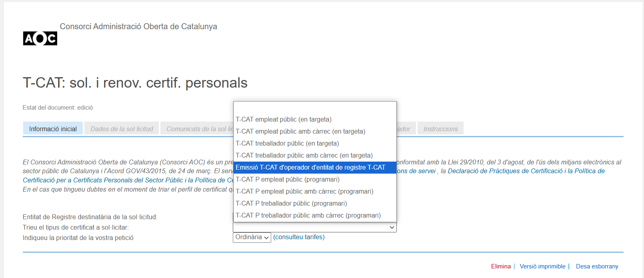Open the Dades de la sol·licitud tab
This screenshot has height=278, width=644.
pyautogui.click(x=122, y=129)
